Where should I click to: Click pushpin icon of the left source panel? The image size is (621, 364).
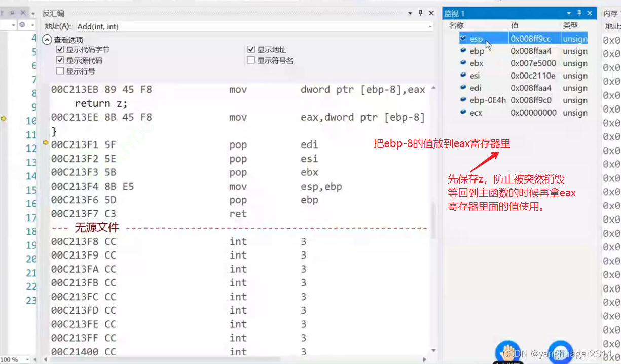pos(12,13)
